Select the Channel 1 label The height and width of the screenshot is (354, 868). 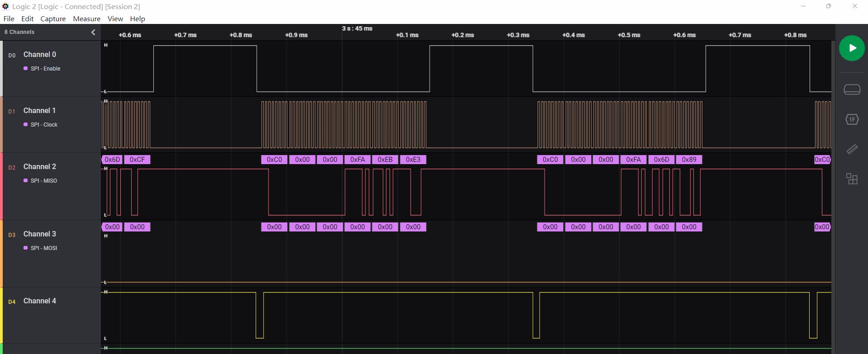(x=40, y=110)
